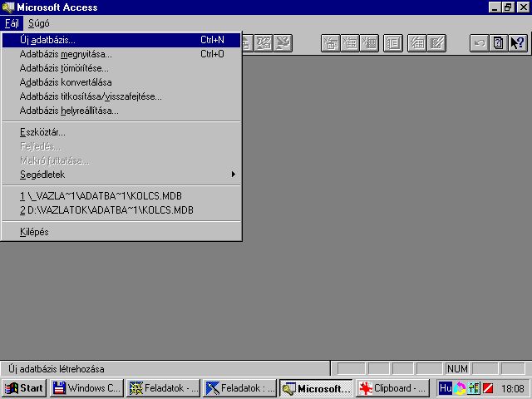The height and width of the screenshot is (399, 532).
Task: Open recent file 1 \_VAZLA~1\ADATBA~1\KOLCS.MDB
Action: click(x=121, y=196)
